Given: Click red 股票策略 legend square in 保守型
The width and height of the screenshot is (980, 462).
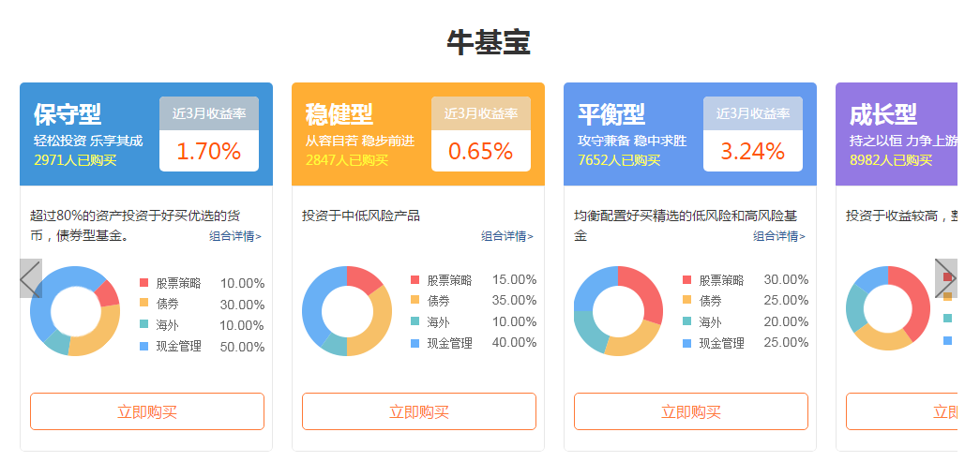Looking at the screenshot, I should (144, 282).
